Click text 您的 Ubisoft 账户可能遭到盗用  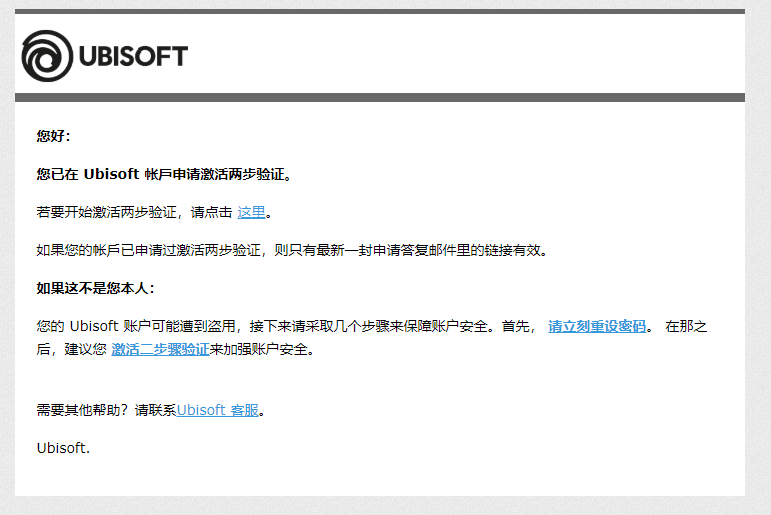(x=136, y=326)
